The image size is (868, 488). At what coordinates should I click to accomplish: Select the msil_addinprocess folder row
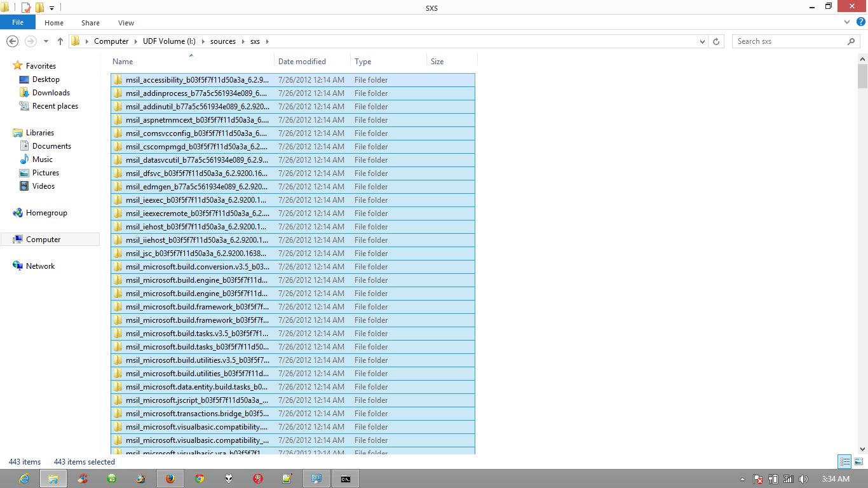[x=293, y=93]
